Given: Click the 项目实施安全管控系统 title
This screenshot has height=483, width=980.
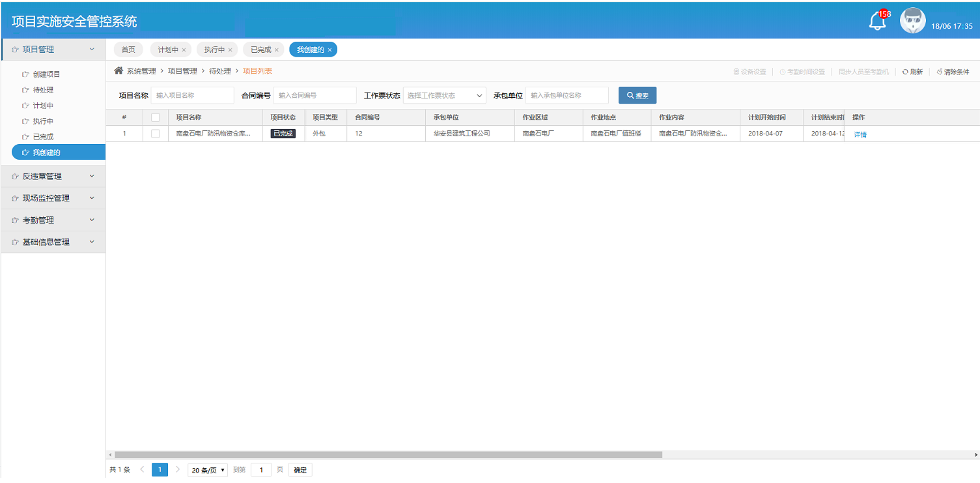Looking at the screenshot, I should tap(74, 22).
